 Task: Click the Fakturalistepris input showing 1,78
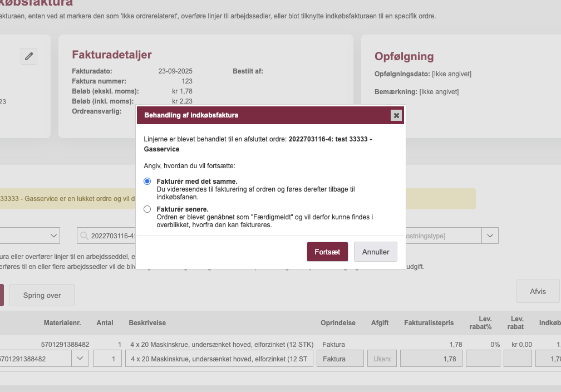pos(431,359)
